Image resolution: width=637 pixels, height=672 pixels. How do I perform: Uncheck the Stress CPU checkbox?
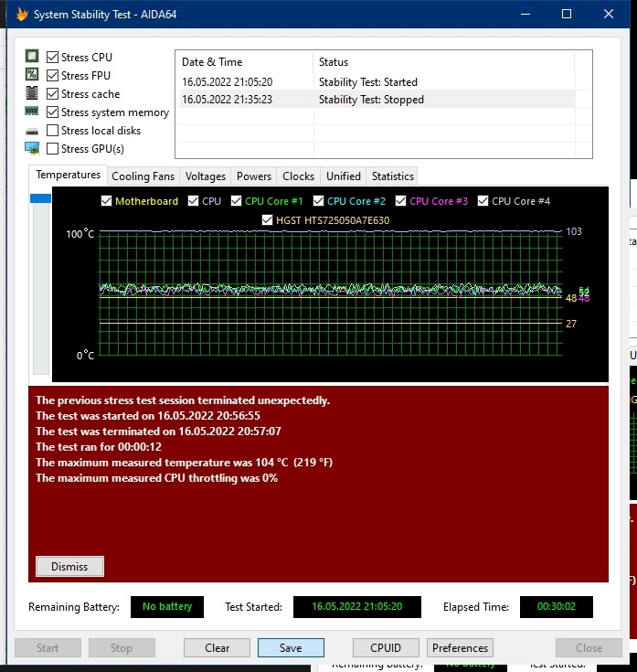click(x=52, y=57)
